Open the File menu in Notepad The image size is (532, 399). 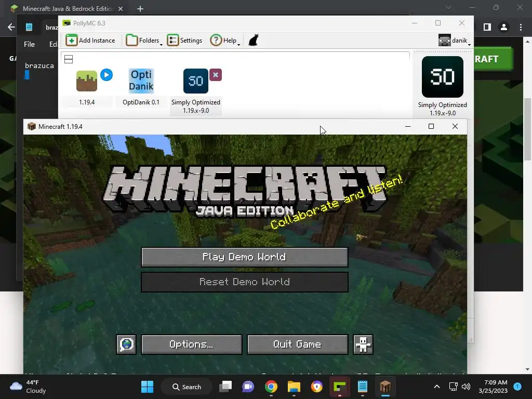[29, 45]
